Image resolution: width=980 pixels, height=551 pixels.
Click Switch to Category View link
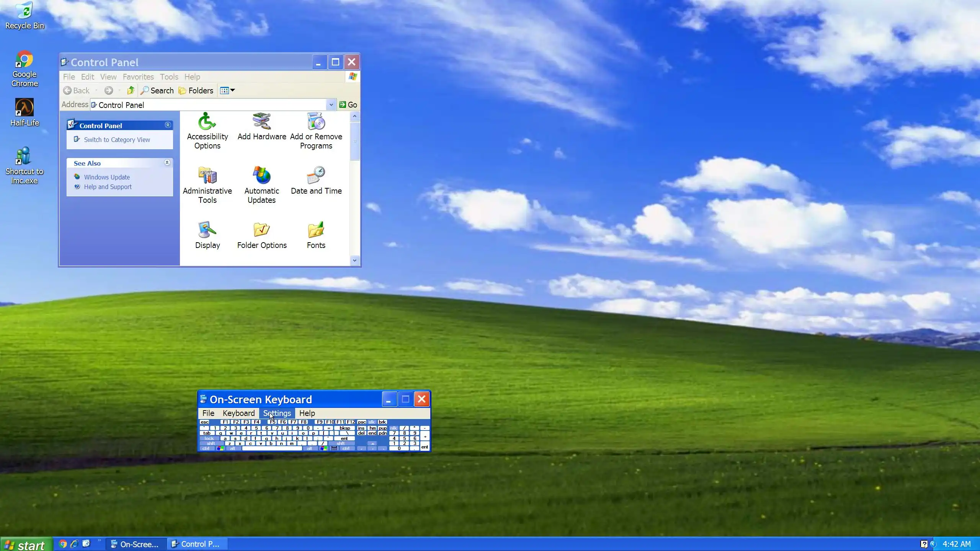point(117,140)
